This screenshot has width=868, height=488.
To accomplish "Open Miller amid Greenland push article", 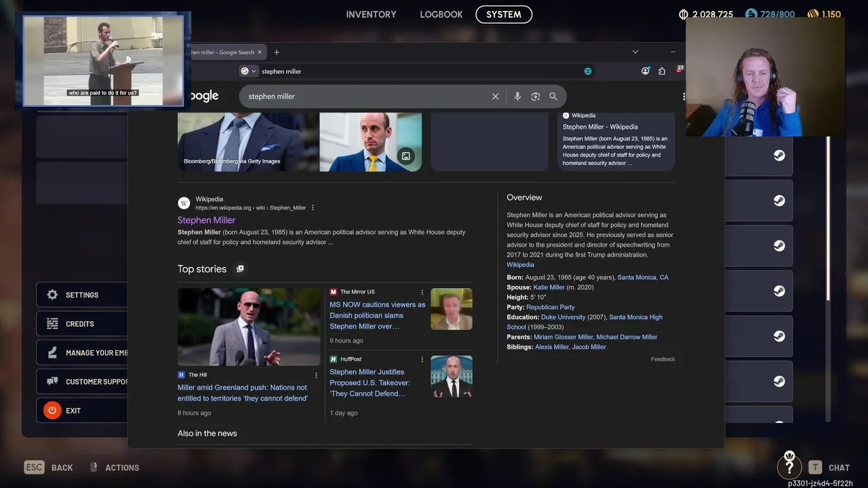I will [x=243, y=393].
